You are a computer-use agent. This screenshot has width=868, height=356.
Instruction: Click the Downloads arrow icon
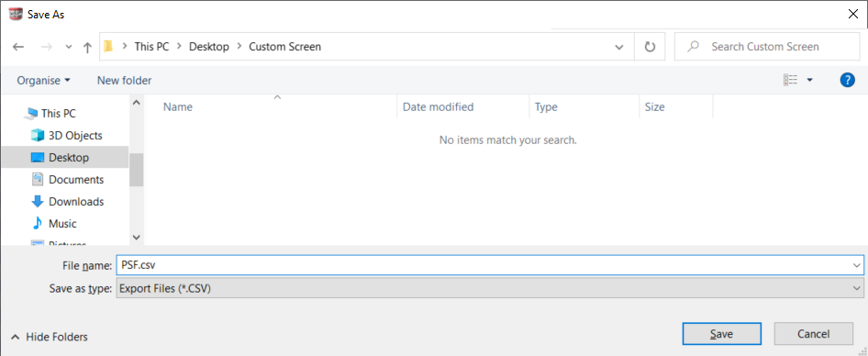pyautogui.click(x=37, y=202)
